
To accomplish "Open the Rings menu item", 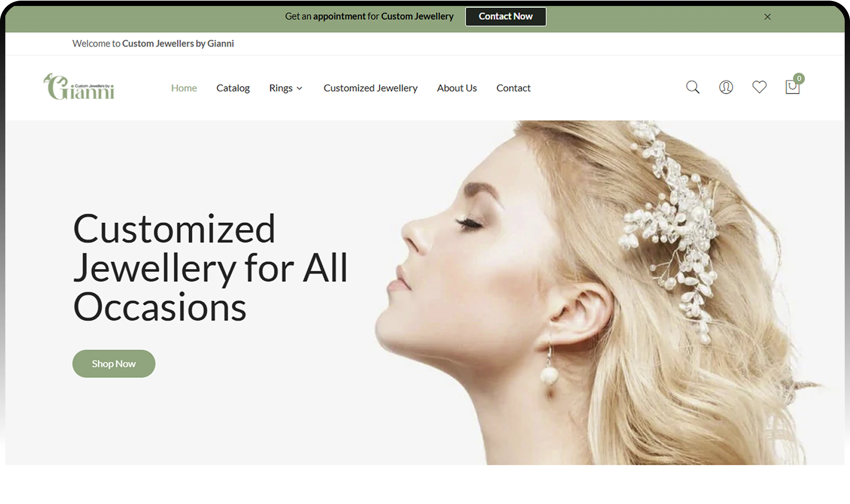I will click(x=281, y=88).
